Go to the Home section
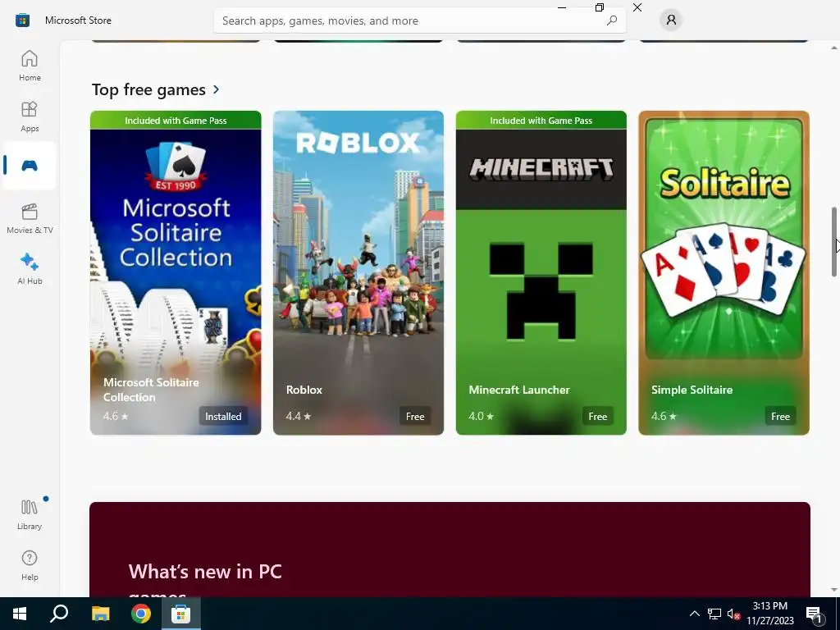Viewport: 840px width, 630px height. pyautogui.click(x=30, y=66)
